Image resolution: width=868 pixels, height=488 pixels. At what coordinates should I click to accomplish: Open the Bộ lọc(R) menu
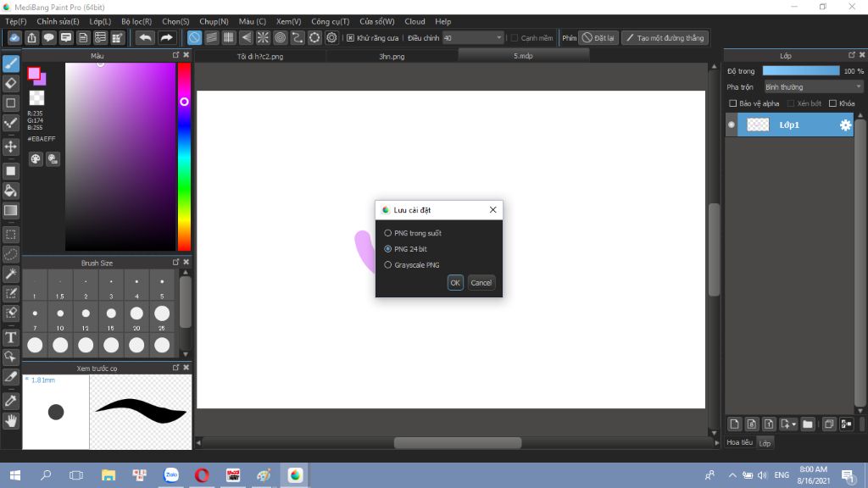tap(136, 21)
